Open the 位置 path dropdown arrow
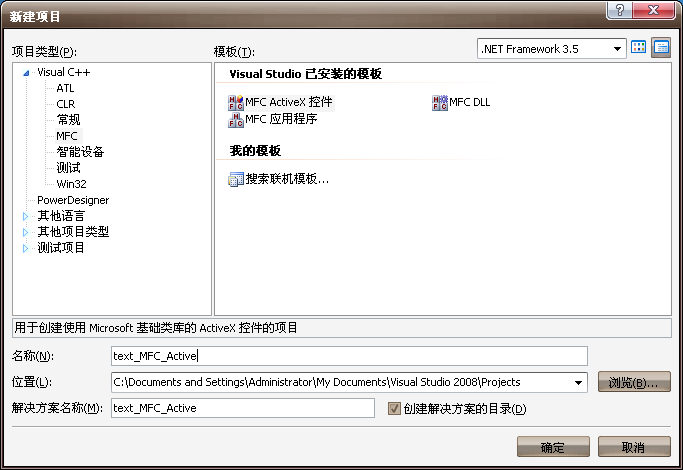This screenshot has height=470, width=683. point(578,382)
